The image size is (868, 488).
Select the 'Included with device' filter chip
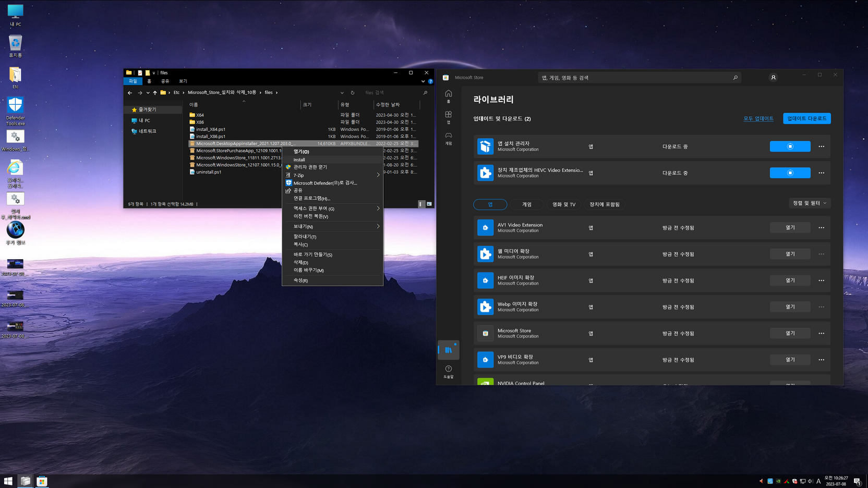coord(605,204)
